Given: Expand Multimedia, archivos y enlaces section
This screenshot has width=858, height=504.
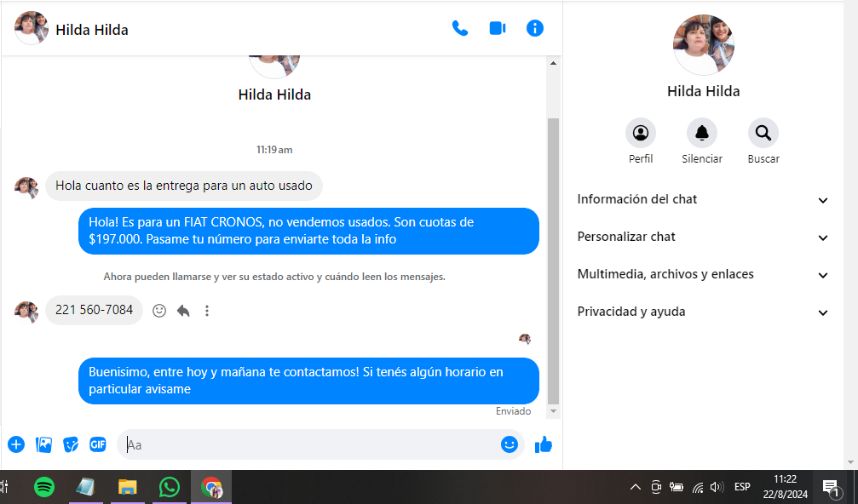Looking at the screenshot, I should coord(703,274).
